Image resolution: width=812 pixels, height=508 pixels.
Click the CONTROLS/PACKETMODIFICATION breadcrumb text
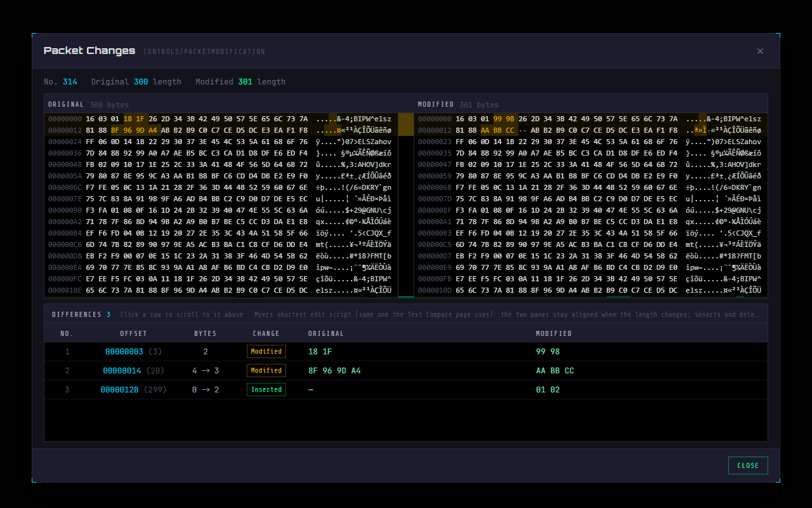tap(204, 52)
